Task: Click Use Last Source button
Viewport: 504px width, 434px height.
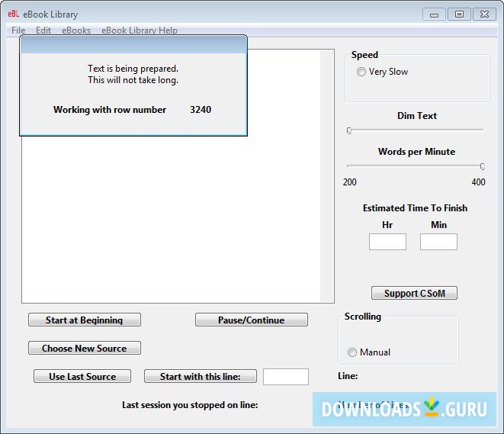Action: (x=82, y=376)
